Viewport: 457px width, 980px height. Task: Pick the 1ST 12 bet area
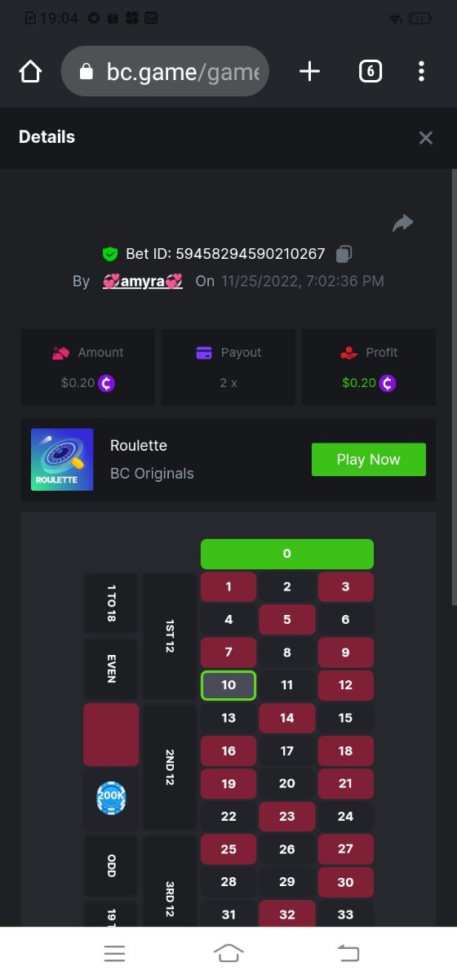[x=170, y=635]
